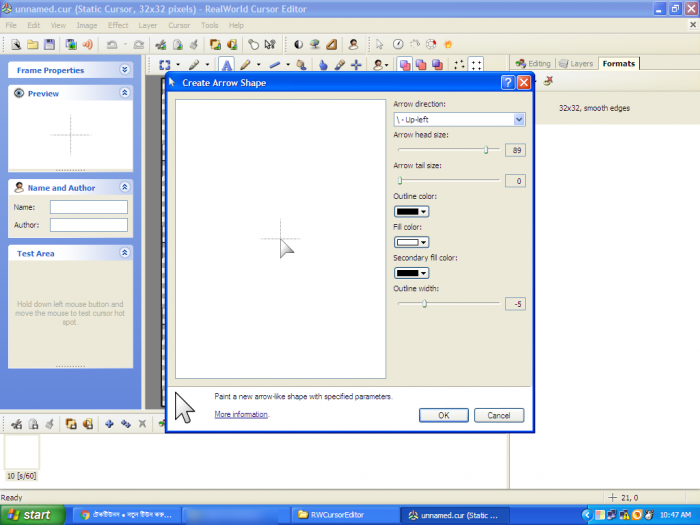Switch to the Layers tab
700x525 pixels.
tap(576, 63)
